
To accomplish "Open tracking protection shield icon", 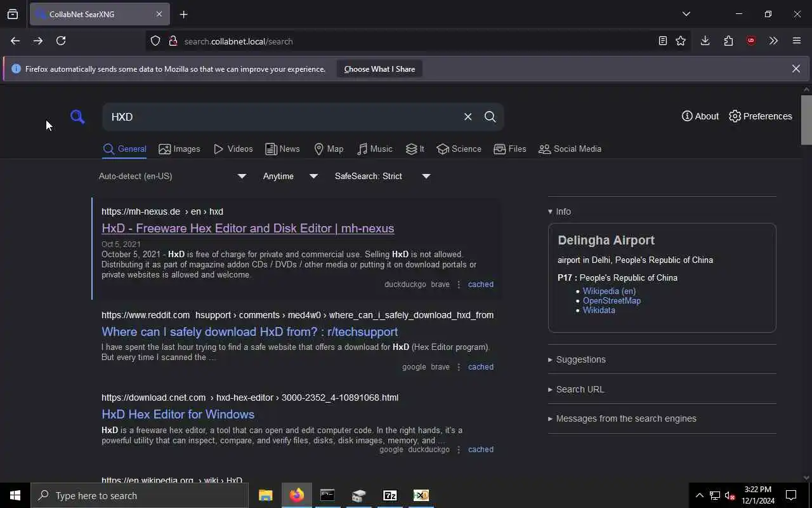I will point(155,41).
